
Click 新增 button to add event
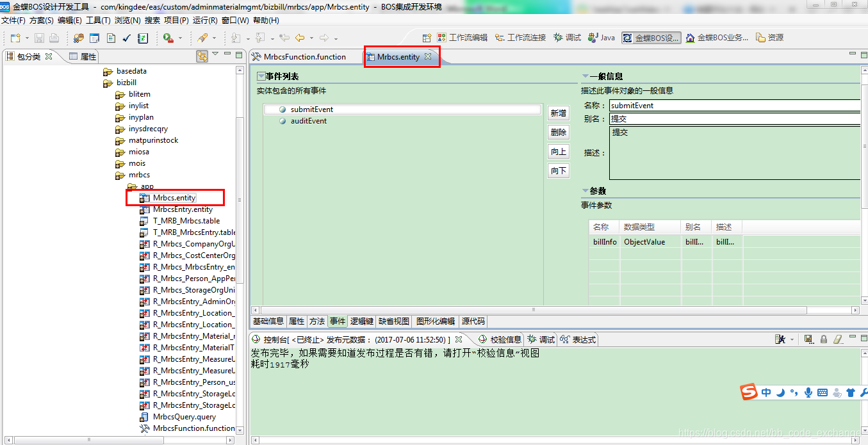click(x=559, y=113)
